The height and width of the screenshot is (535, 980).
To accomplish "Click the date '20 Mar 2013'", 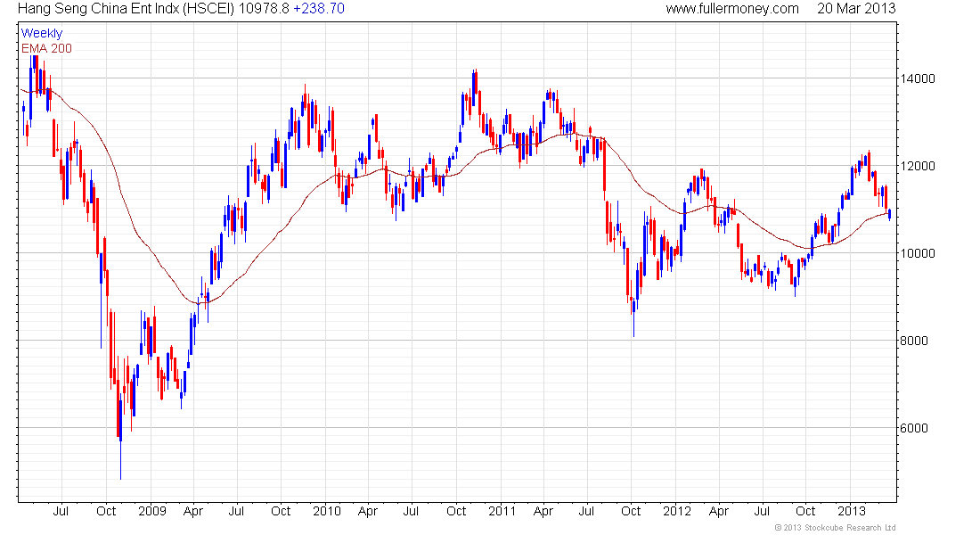I will point(856,9).
